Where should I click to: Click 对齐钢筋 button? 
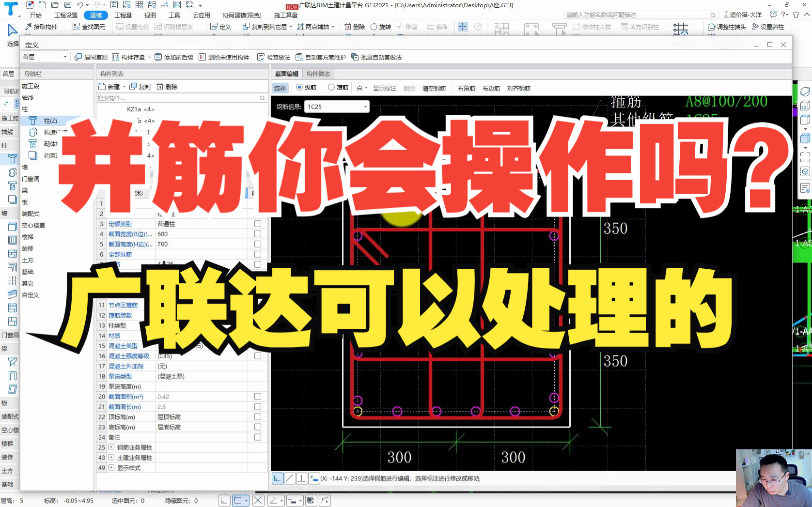click(518, 88)
